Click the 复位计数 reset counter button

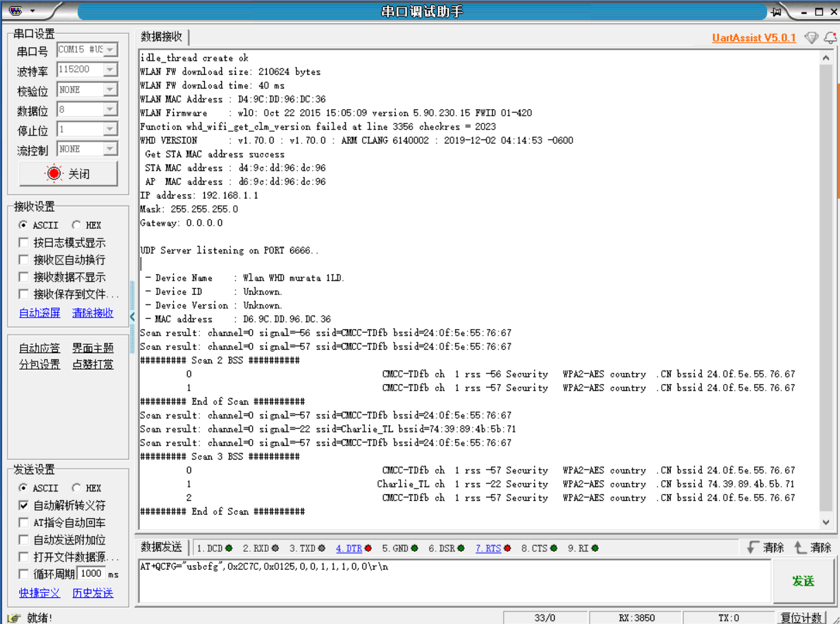(801, 618)
